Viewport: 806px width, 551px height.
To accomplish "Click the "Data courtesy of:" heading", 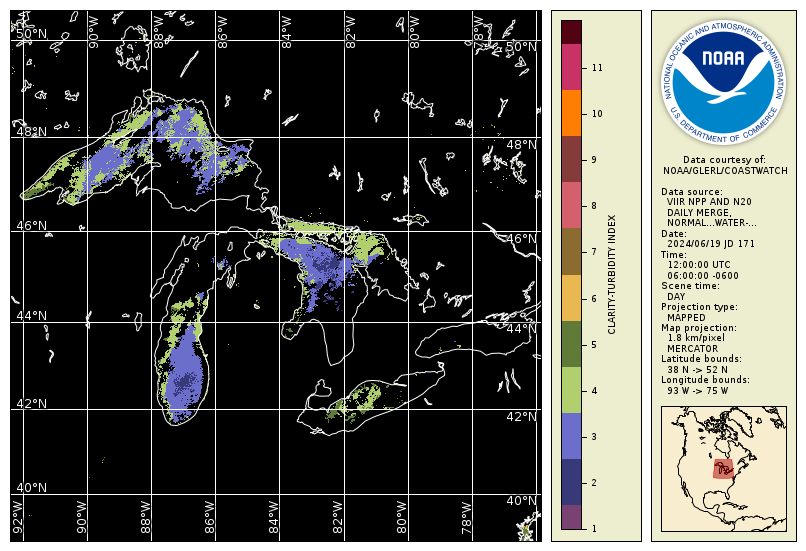I will (x=724, y=160).
